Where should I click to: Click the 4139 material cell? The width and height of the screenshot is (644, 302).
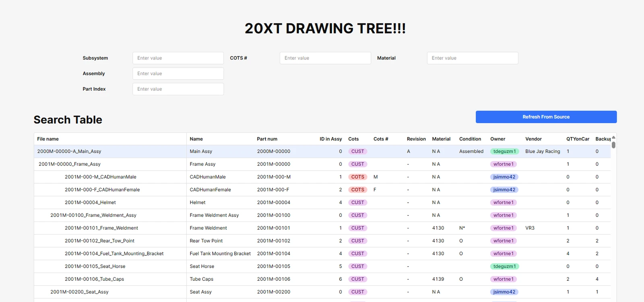438,279
